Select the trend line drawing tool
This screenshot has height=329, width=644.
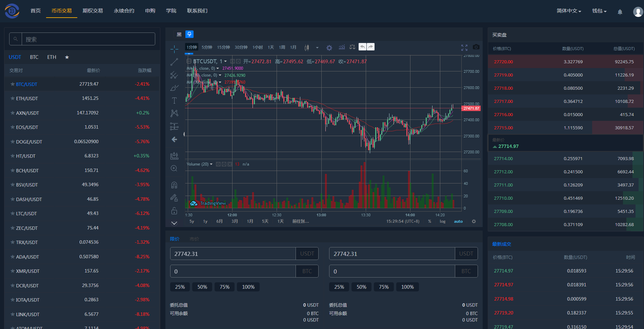click(x=174, y=62)
